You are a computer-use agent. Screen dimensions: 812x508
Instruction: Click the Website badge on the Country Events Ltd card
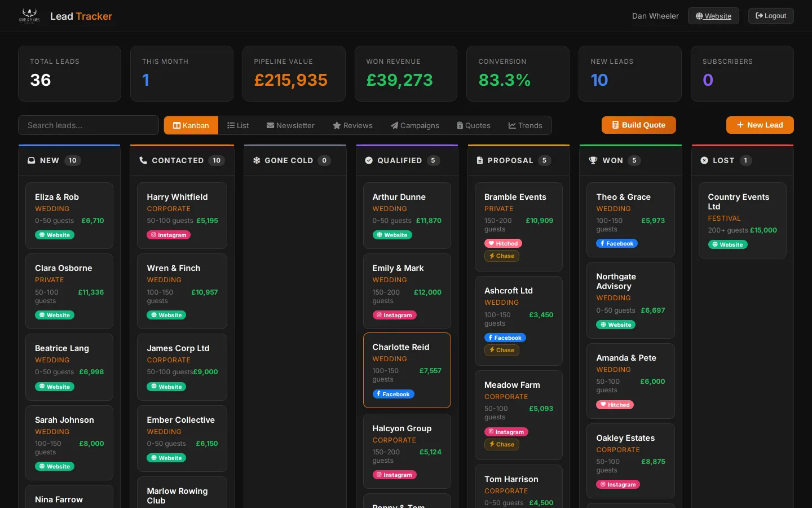[x=728, y=244]
